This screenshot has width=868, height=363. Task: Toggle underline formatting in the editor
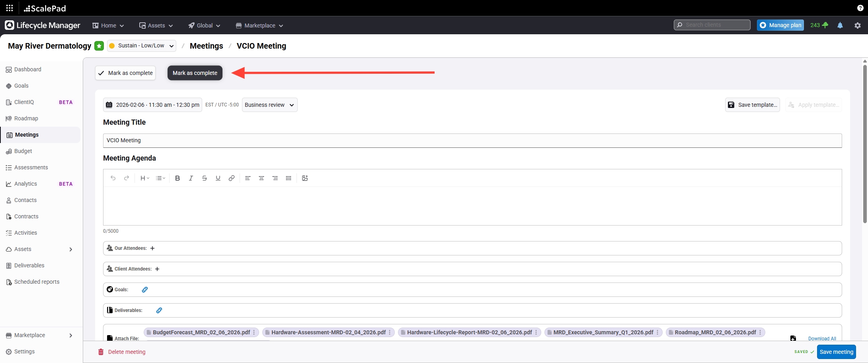click(218, 178)
